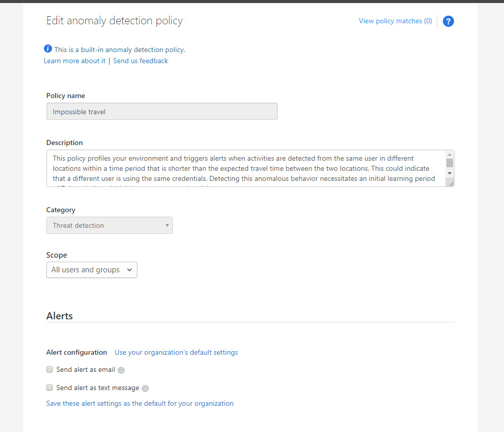Screen dimensions: 504x432
Task: Open View policy matches (0) link
Action: tap(395, 21)
